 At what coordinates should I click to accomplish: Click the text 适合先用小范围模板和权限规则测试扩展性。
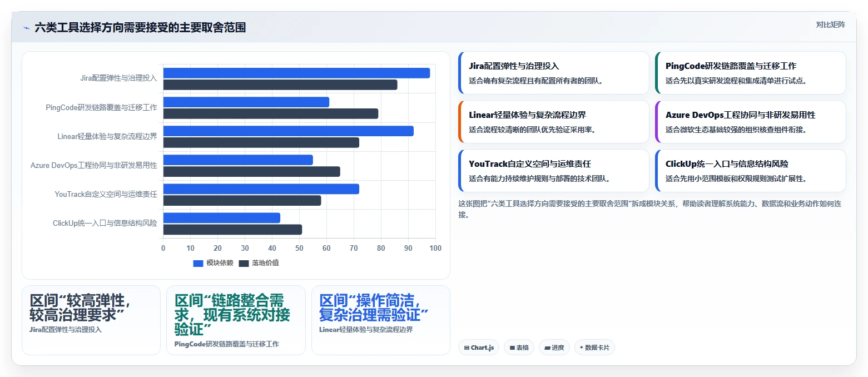(x=737, y=178)
